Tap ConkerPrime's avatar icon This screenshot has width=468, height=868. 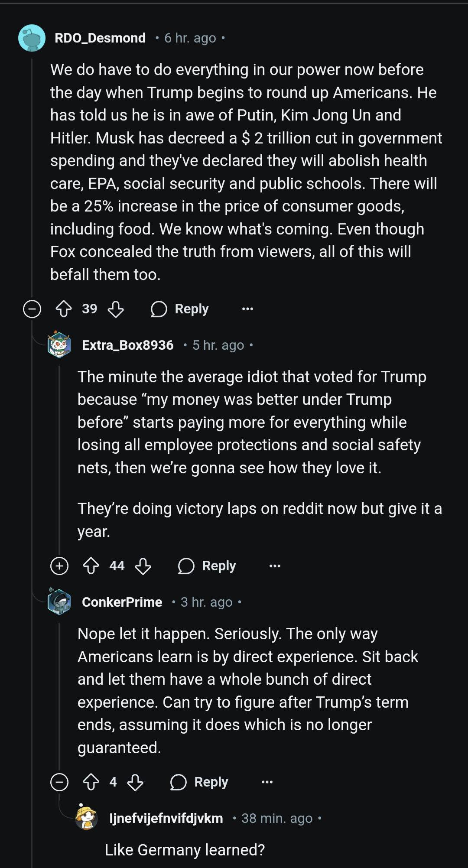coord(59,602)
